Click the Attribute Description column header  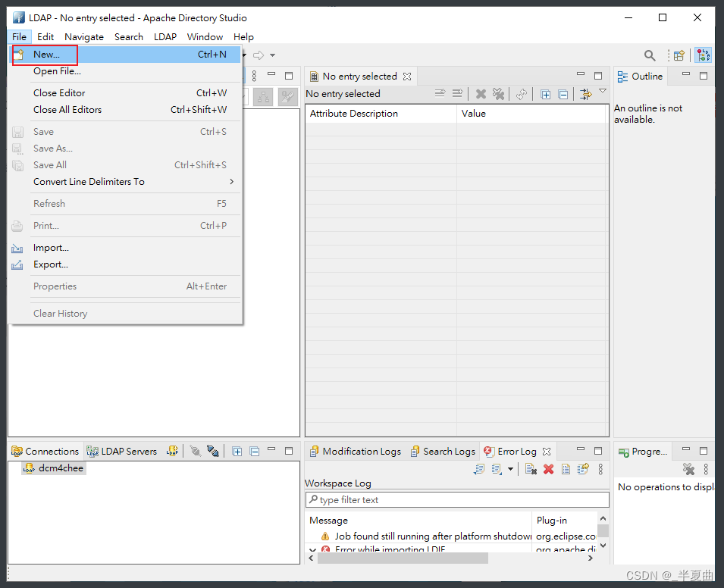pos(381,114)
